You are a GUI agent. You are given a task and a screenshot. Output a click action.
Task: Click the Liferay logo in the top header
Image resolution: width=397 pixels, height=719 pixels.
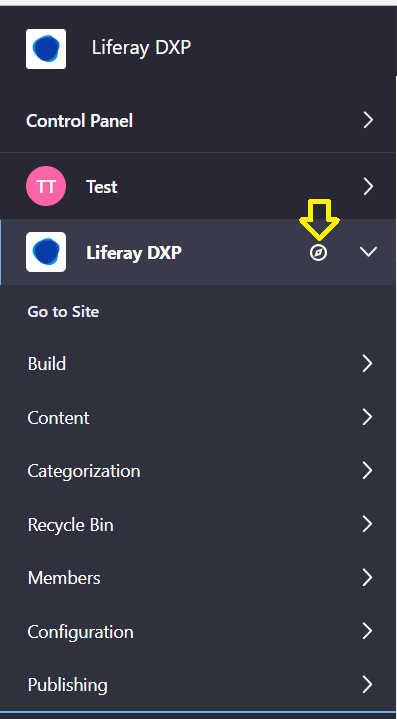(x=46, y=49)
